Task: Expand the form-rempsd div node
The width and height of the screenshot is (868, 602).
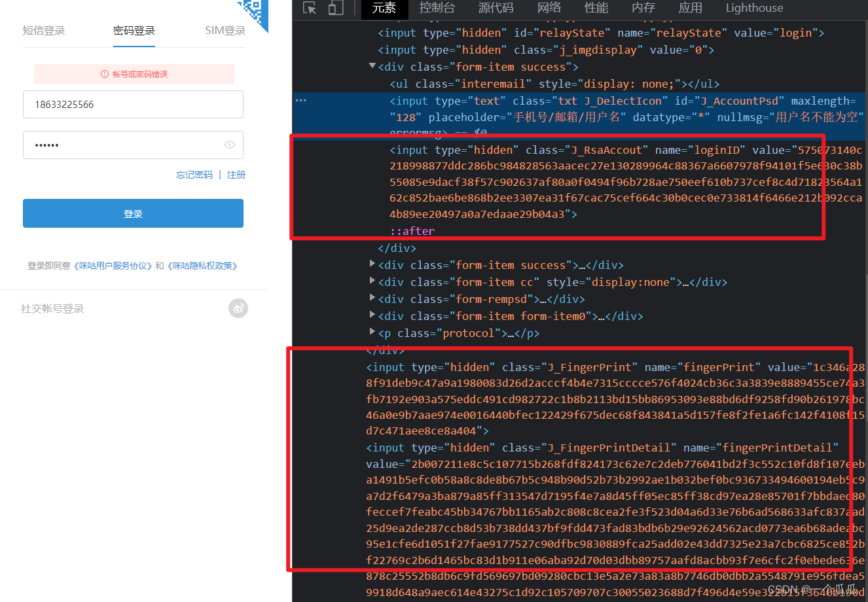Action: point(372,298)
